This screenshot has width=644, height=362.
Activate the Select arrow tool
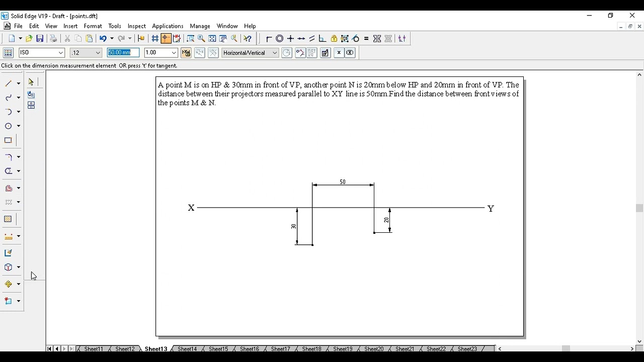pos(31,81)
